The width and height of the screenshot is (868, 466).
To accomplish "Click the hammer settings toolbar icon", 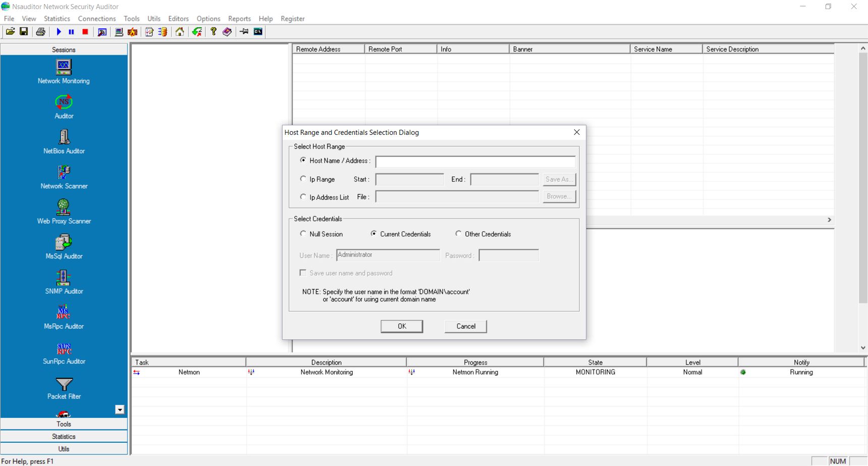I will tap(102, 32).
